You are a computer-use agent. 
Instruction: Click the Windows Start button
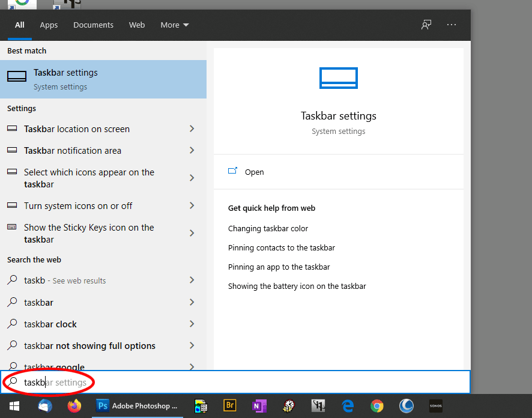[14, 407]
